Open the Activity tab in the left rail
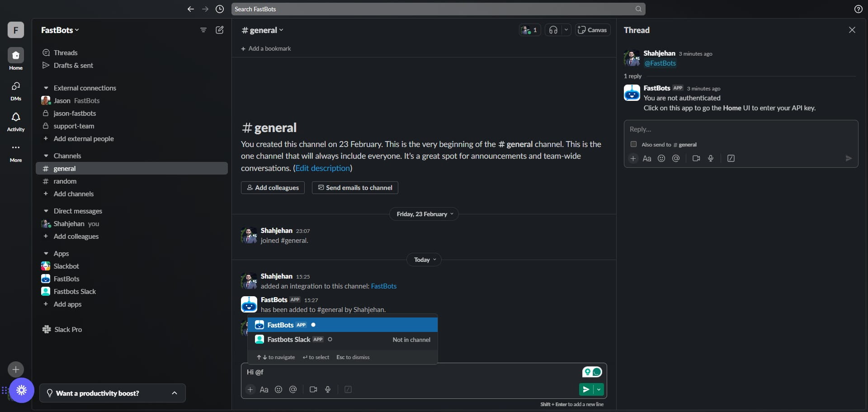Image resolution: width=868 pixels, height=412 pixels. click(x=16, y=121)
